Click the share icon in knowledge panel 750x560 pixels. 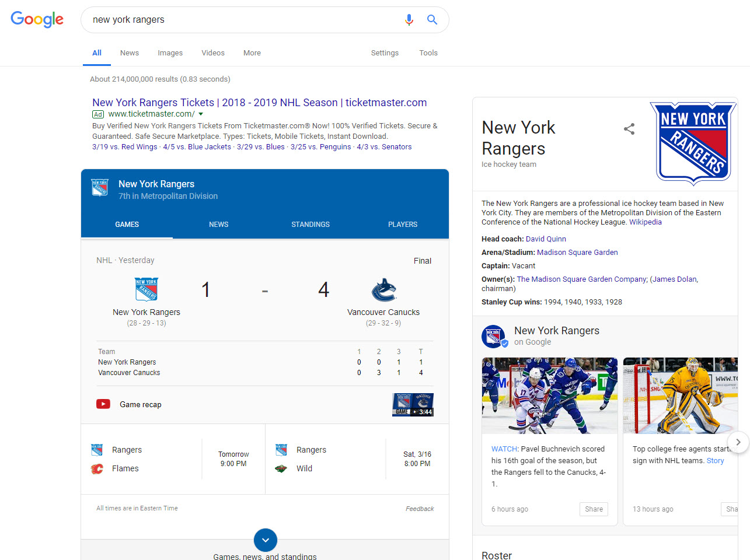pos(629,129)
